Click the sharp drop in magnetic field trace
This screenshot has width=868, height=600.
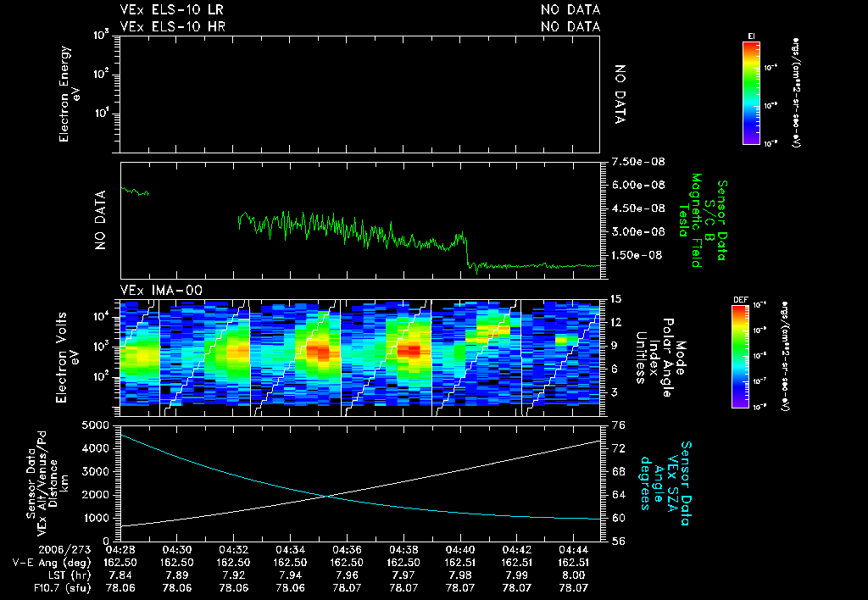[x=467, y=252]
